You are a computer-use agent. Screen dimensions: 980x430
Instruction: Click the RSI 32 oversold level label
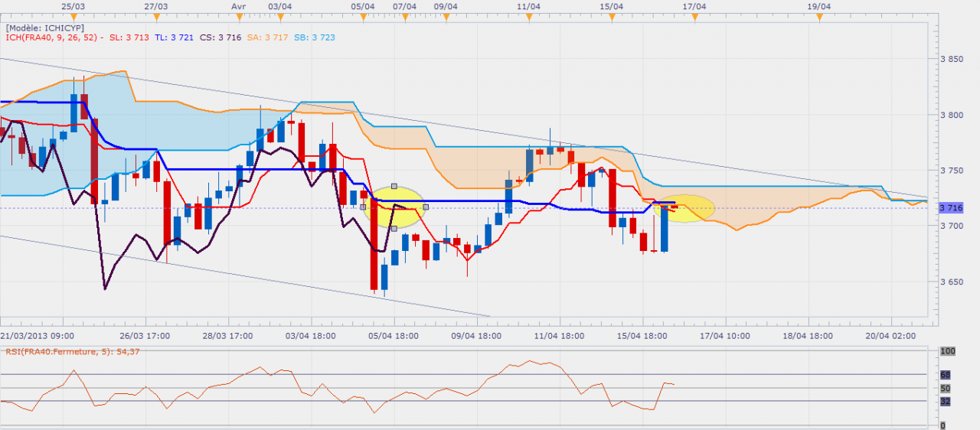click(x=945, y=401)
